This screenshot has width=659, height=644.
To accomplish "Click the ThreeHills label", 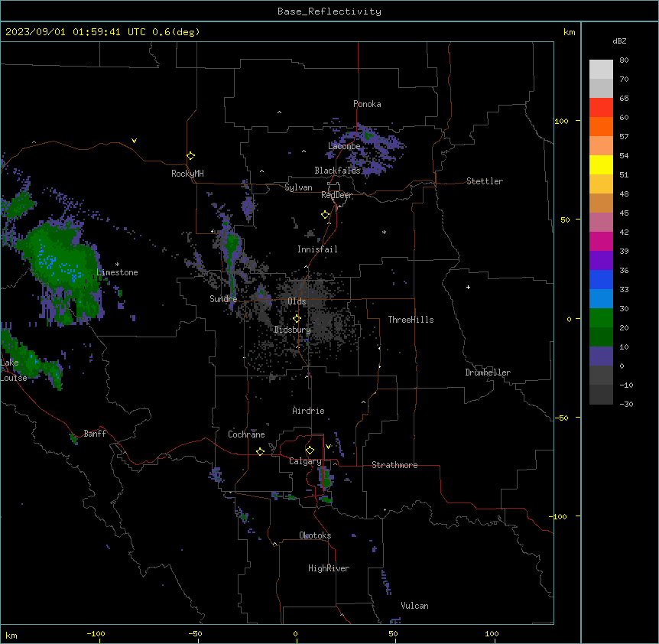I will click(411, 320).
